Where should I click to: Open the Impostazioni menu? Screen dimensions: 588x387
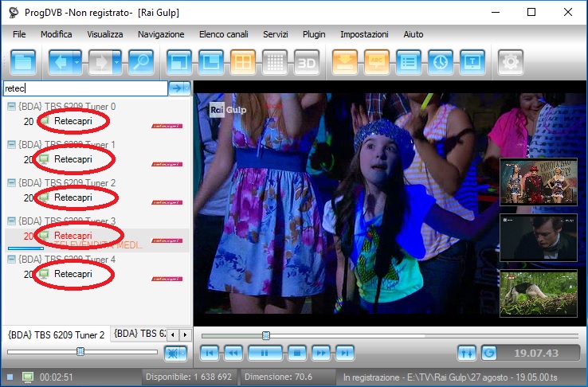coord(364,34)
